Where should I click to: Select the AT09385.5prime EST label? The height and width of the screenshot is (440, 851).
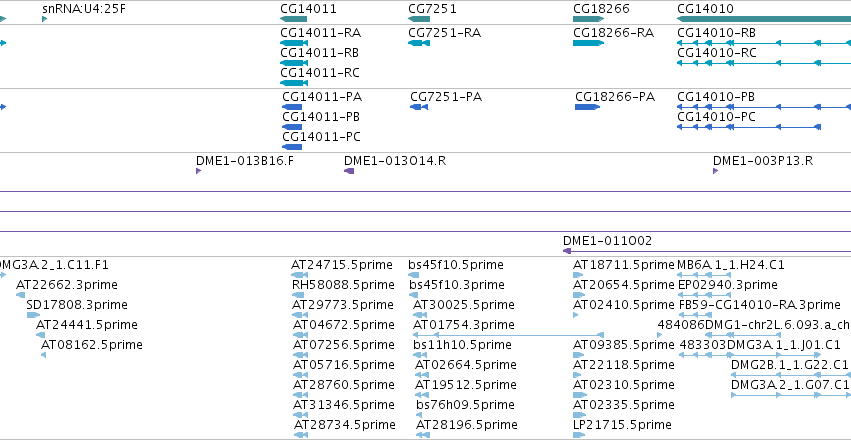pos(624,345)
